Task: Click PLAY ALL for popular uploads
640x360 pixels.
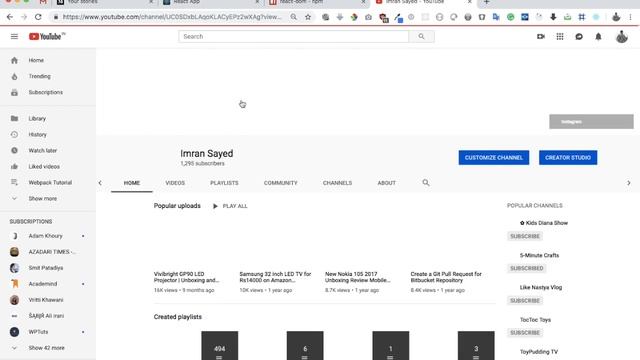Action: pos(230,206)
